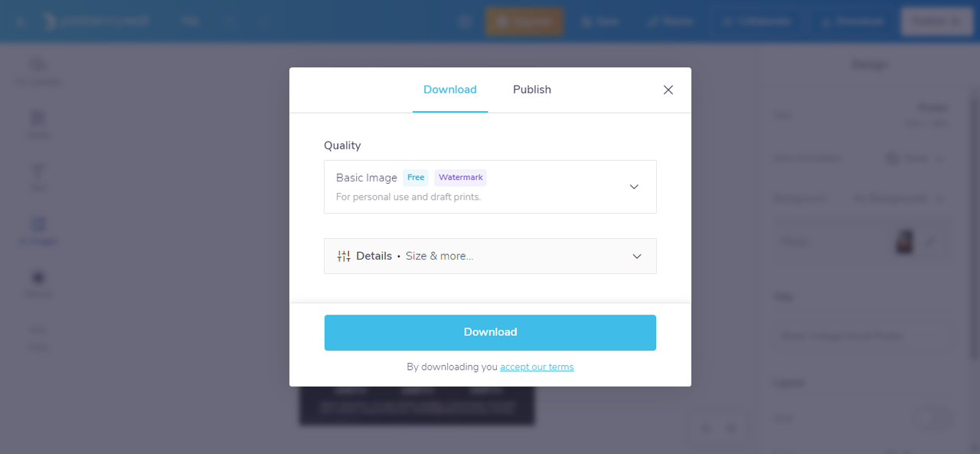980x454 pixels.
Task: Click the large blue Download button
Action: tap(490, 332)
